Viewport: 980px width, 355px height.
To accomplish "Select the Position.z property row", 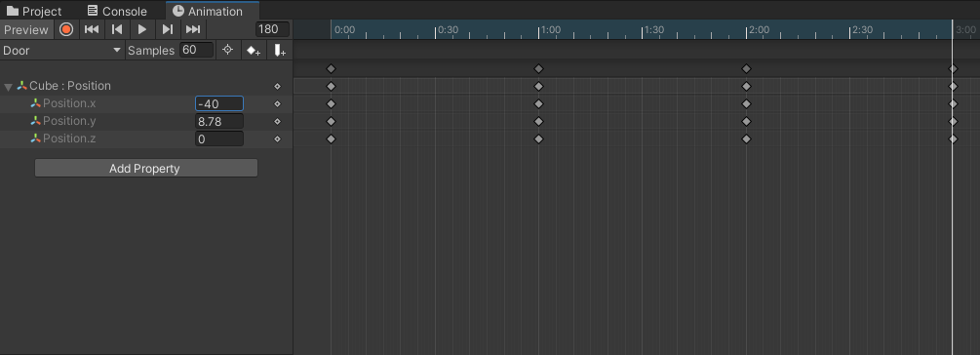I will click(146, 138).
